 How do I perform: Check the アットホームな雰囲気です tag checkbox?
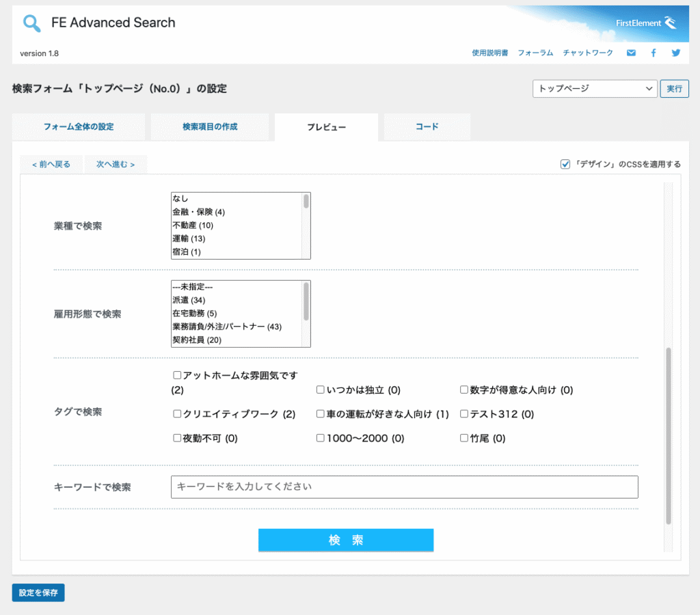click(177, 375)
